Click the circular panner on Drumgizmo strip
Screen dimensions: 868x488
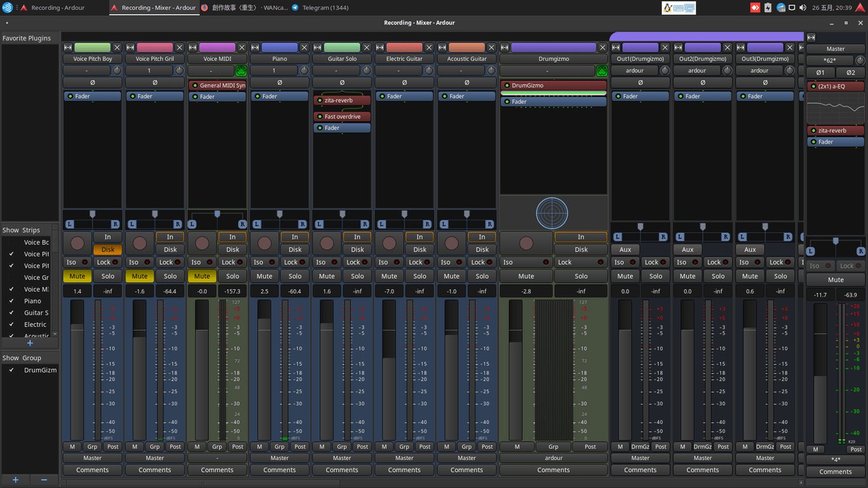[552, 213]
